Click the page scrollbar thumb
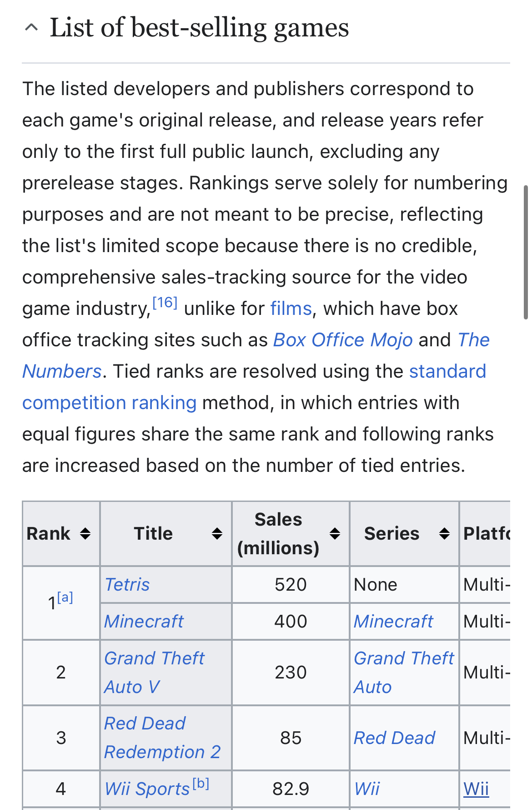Viewport: 532px width, 810px height. tap(526, 252)
